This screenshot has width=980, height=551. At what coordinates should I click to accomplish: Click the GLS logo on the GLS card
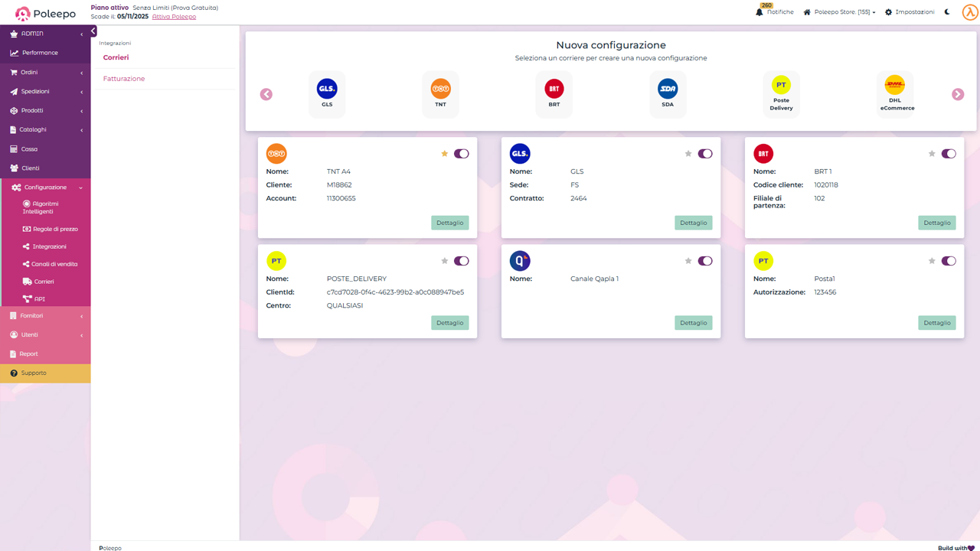tap(520, 154)
